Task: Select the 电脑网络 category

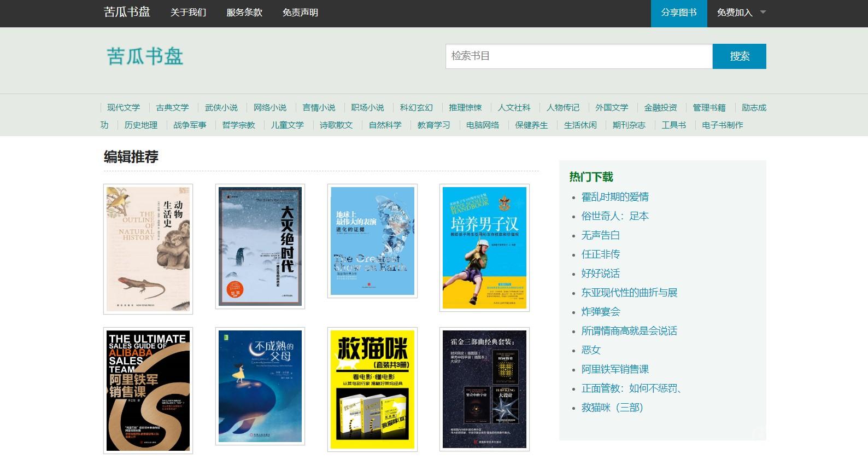Action: (483, 125)
